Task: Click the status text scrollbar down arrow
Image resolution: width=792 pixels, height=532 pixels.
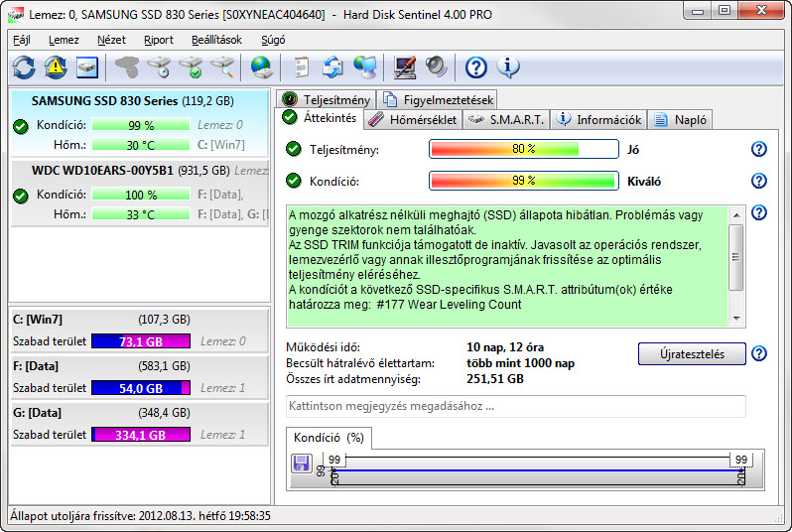Action: 736,319
